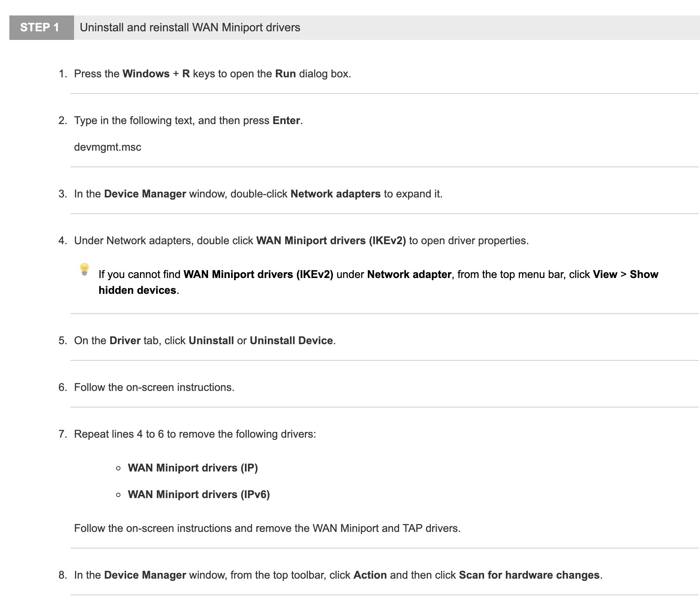This screenshot has width=700, height=597.
Task: Click the bold word 'Run' in step 1
Action: pyautogui.click(x=285, y=74)
